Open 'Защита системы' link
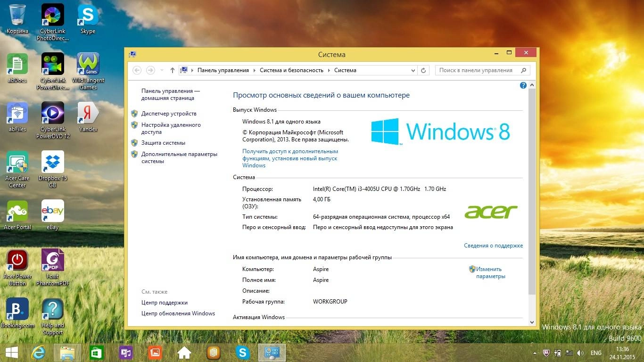Viewport: 644px width, 362px height. (x=163, y=143)
